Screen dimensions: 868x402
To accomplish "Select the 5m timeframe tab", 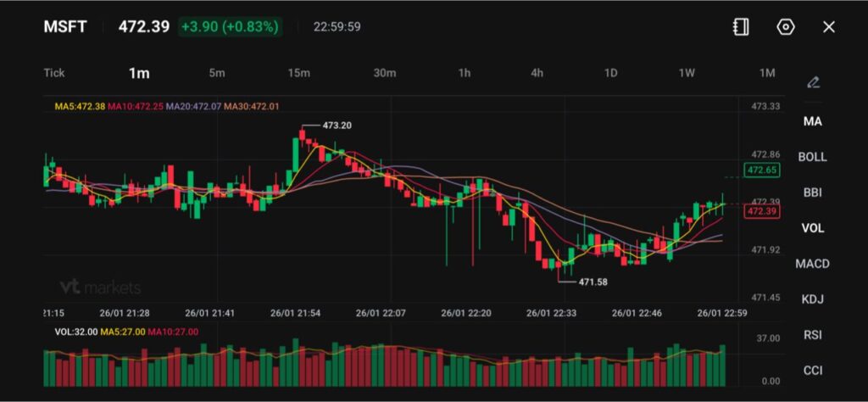I will (217, 73).
